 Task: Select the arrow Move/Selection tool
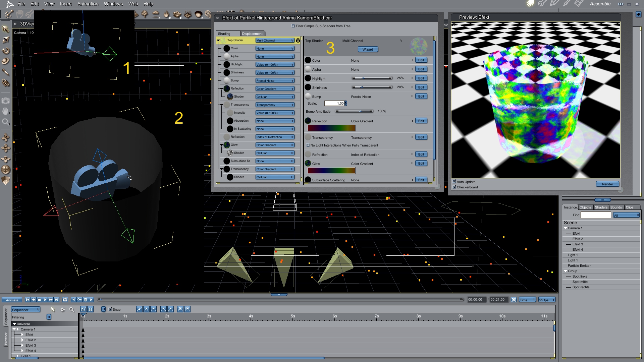pos(5,29)
